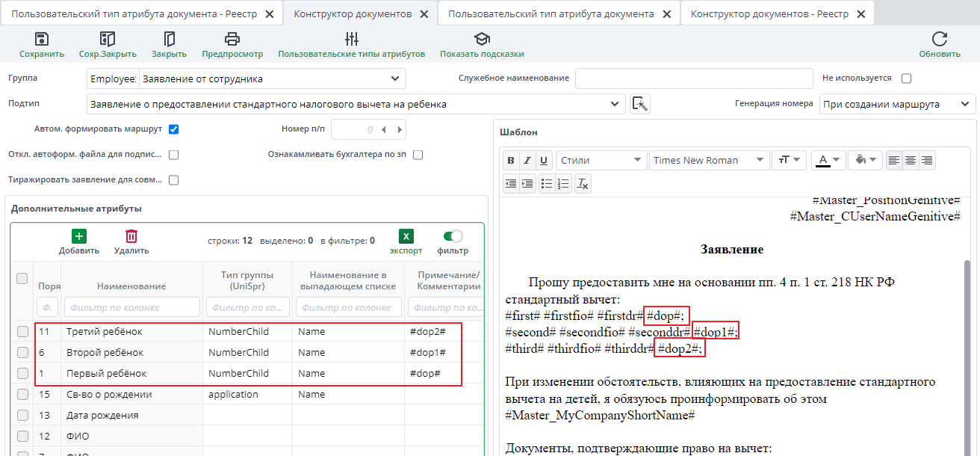Expand the Стили styles dropdown
Screen dimensions: 980x456
click(601, 160)
